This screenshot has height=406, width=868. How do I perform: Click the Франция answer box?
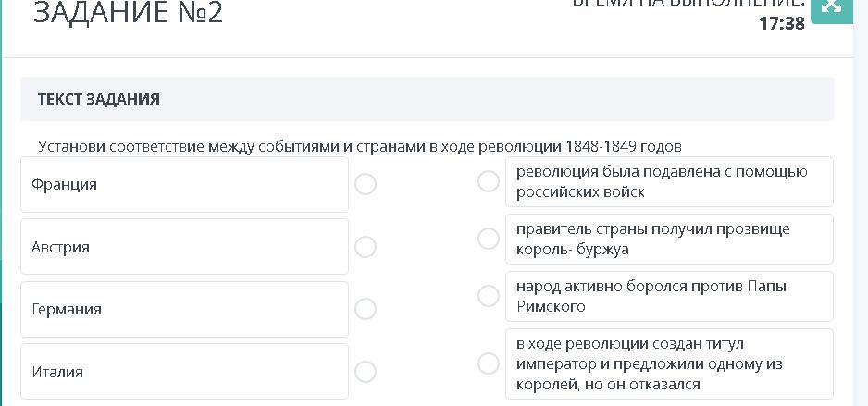pyautogui.click(x=184, y=184)
